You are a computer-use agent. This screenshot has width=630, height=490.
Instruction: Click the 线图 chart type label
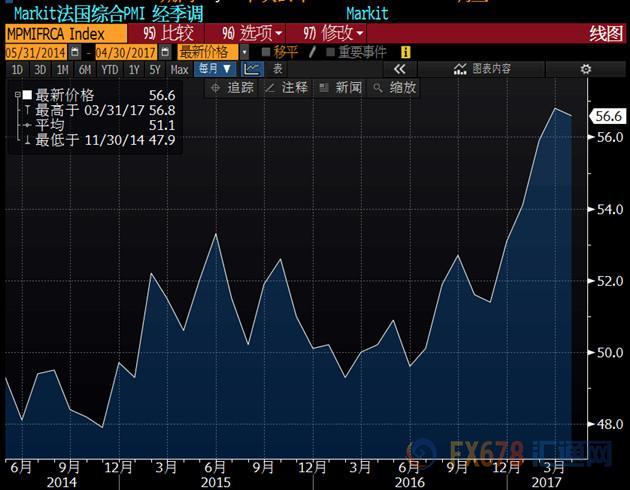(606, 34)
